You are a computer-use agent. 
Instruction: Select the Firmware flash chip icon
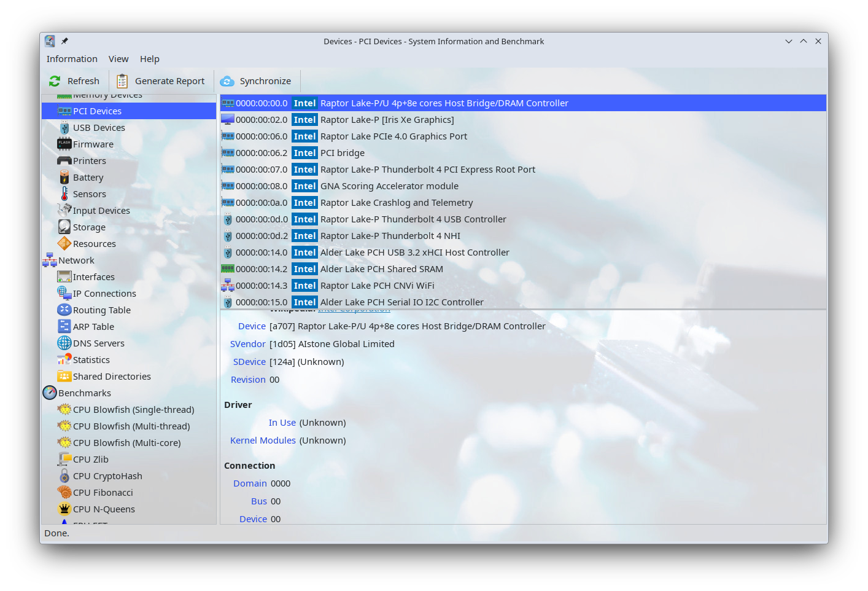click(64, 144)
